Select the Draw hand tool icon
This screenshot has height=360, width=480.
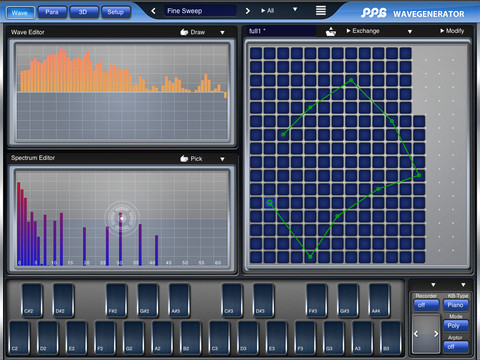(x=184, y=32)
